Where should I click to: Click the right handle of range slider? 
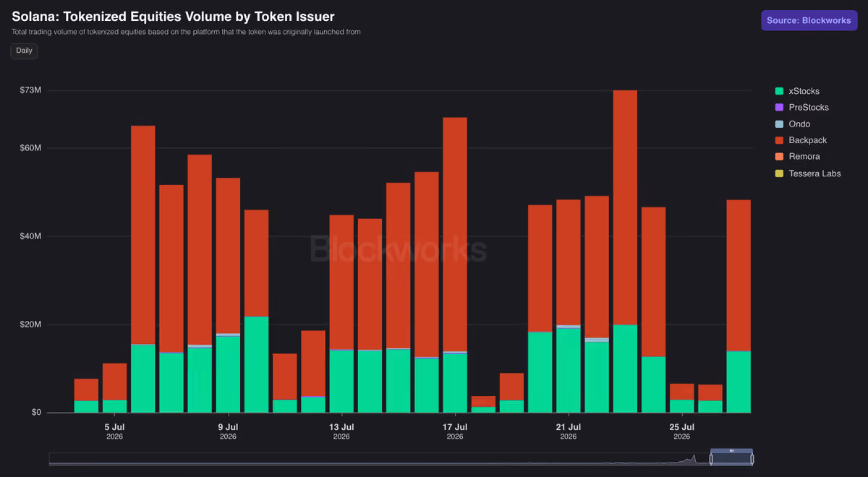pos(752,458)
